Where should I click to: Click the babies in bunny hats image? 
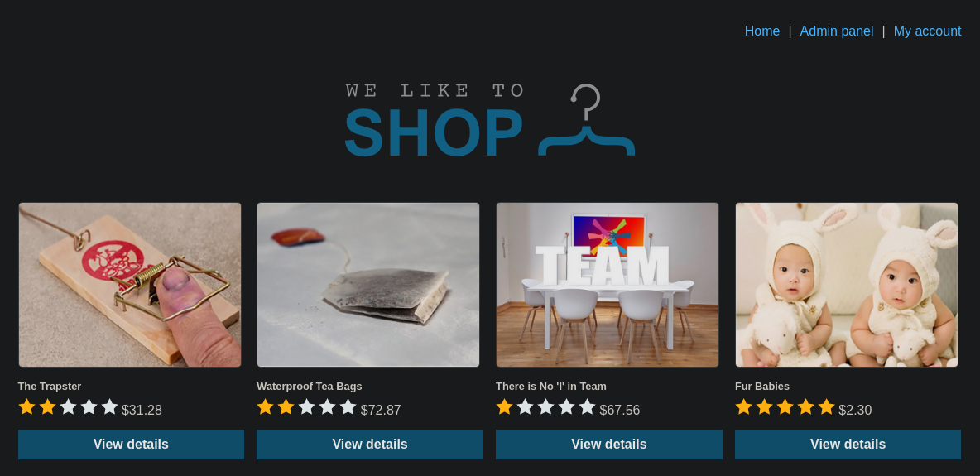tap(846, 285)
